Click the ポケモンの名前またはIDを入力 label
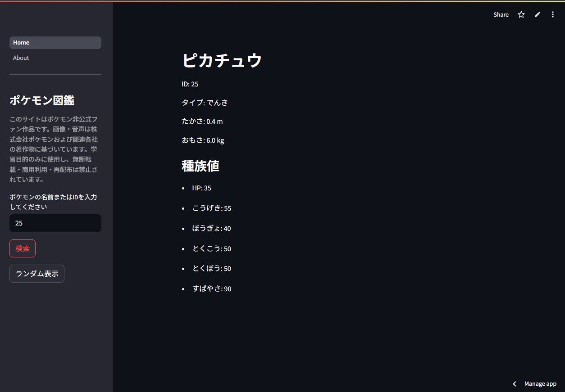 pos(53,202)
